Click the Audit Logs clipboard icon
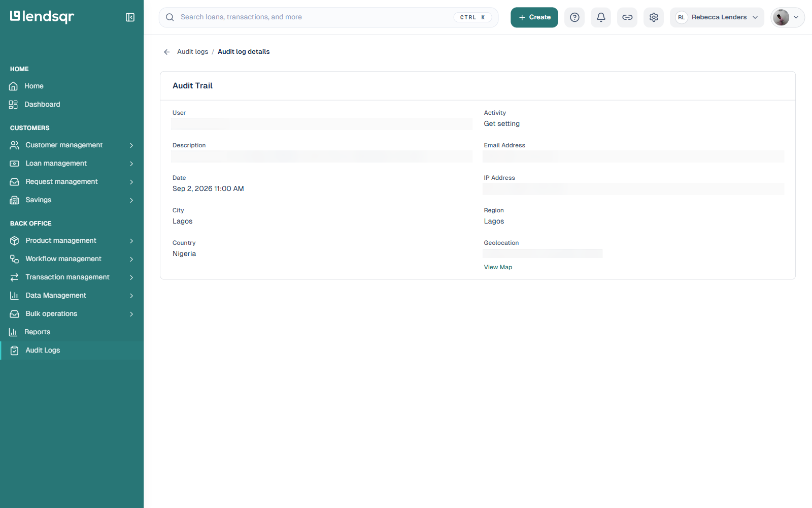812x508 pixels. (x=15, y=351)
